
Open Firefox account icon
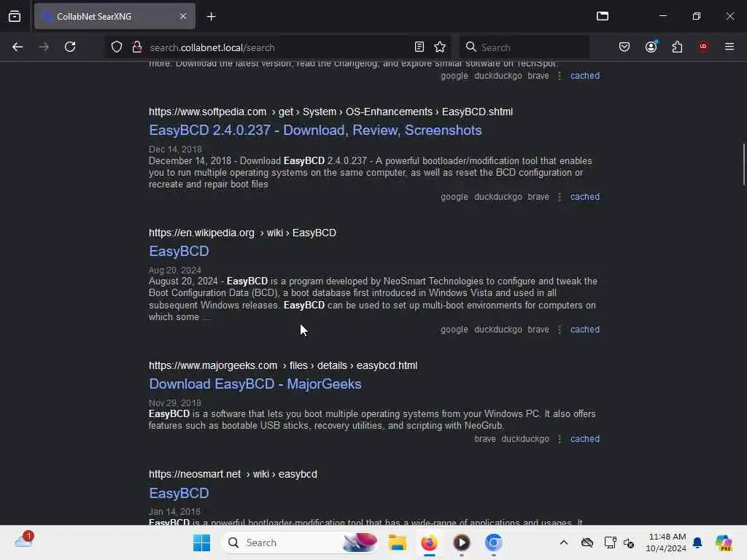[x=651, y=47]
